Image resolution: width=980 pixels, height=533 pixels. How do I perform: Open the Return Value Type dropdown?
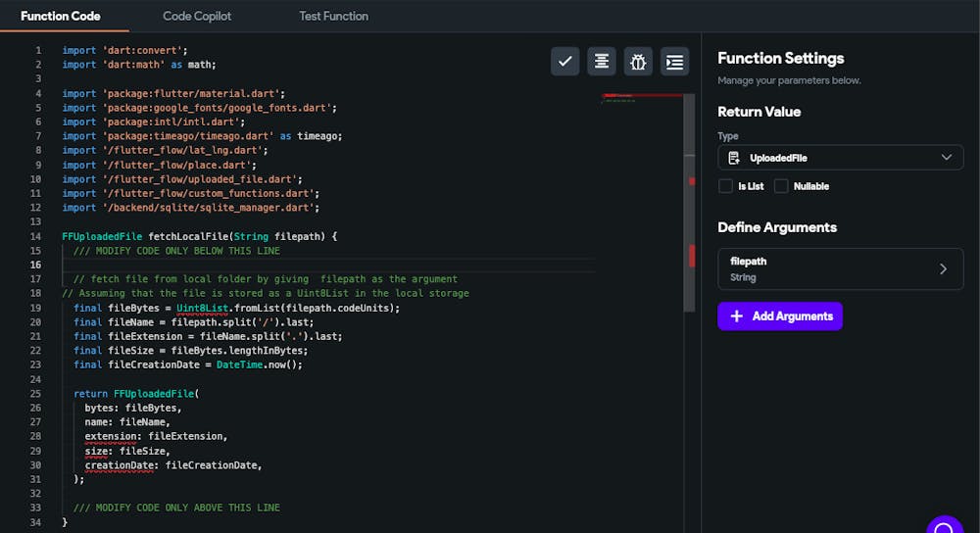840,158
